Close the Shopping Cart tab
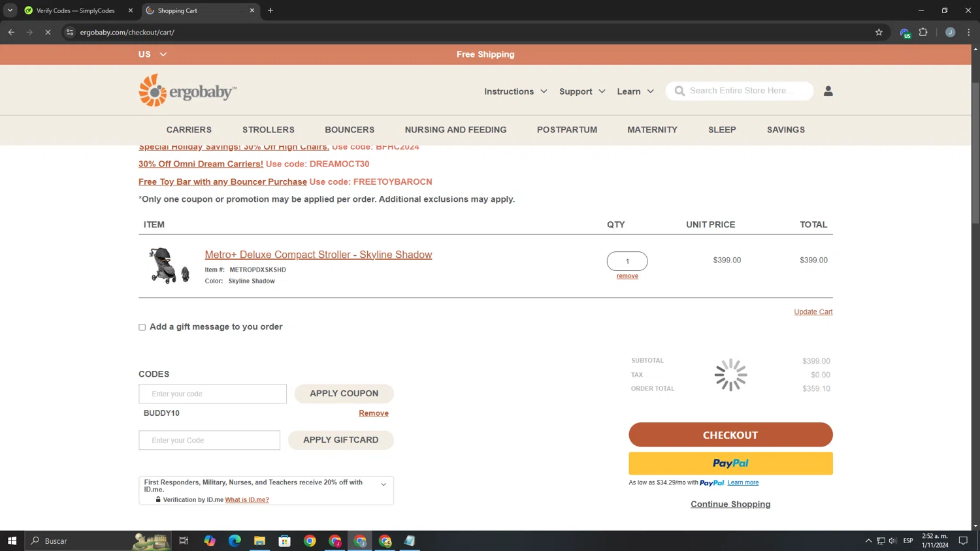Screen dimensions: 980x551 (x=252, y=10)
